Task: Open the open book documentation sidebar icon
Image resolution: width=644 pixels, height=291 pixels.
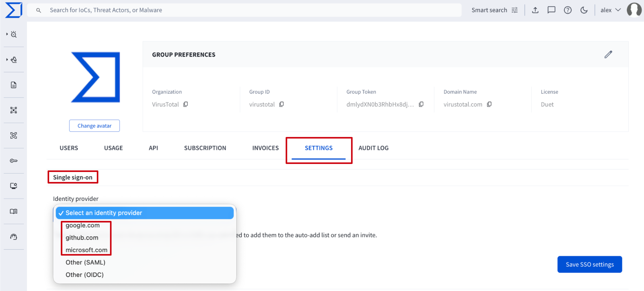Action: 13,212
